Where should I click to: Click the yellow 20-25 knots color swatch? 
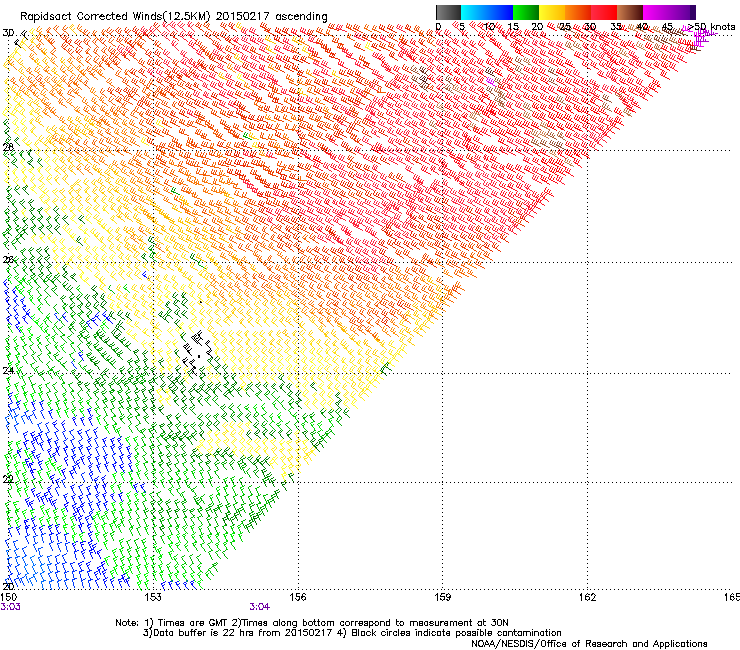[x=552, y=12]
